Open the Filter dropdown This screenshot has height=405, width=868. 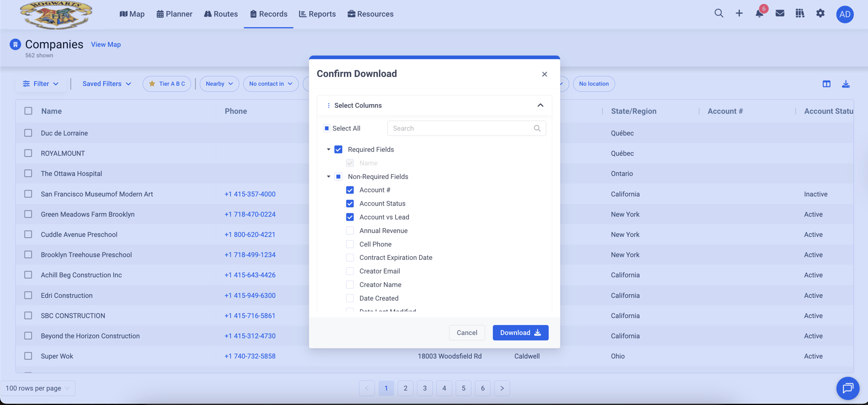point(41,84)
